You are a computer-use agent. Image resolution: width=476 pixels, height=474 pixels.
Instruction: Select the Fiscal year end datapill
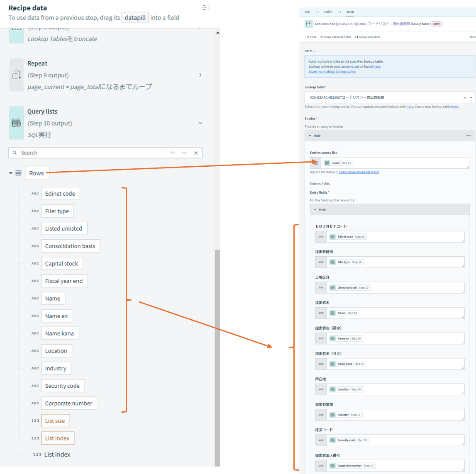point(64,281)
